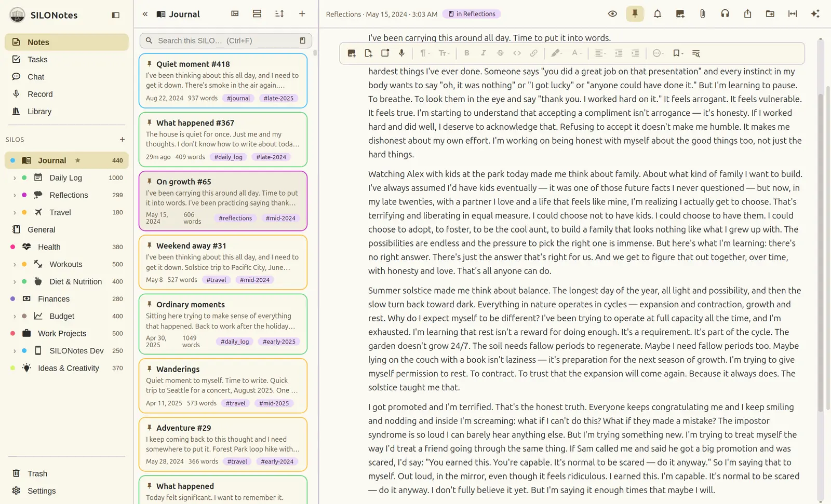Create a new note in Journal
Screen dimensions: 831x504
(x=302, y=14)
